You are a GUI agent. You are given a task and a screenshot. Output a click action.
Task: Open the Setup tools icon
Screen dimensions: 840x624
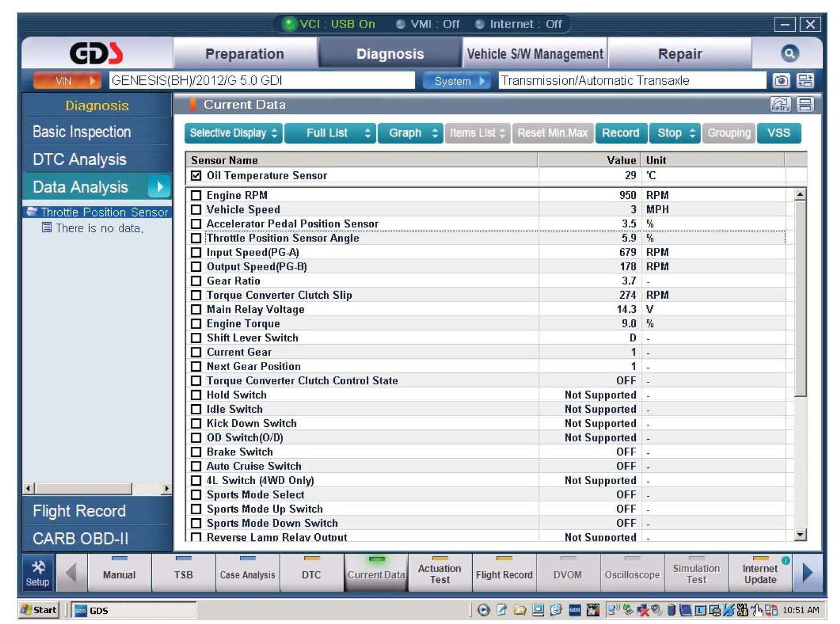pos(38,573)
